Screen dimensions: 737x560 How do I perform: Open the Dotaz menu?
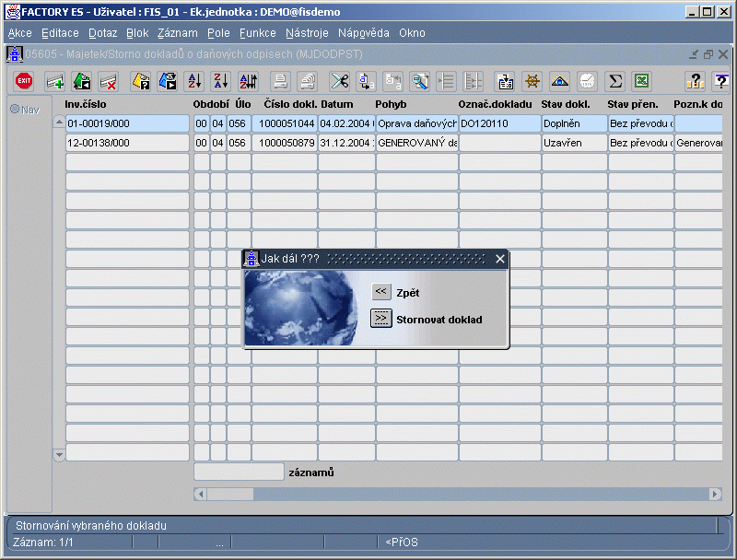click(102, 33)
